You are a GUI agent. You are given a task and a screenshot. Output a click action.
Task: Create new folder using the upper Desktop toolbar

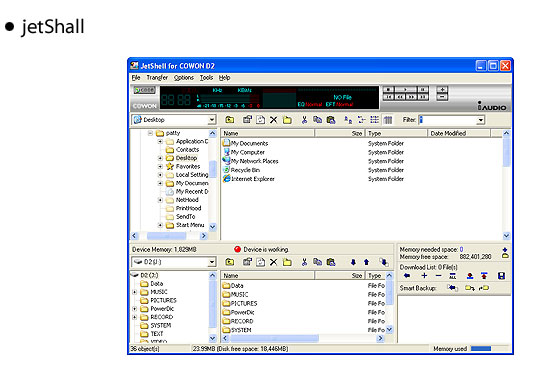tap(287, 120)
